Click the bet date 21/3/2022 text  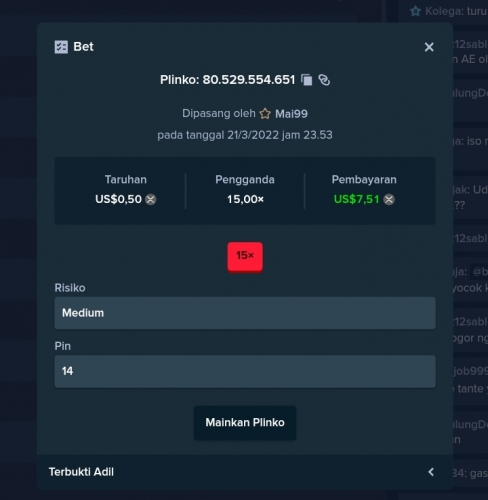253,135
